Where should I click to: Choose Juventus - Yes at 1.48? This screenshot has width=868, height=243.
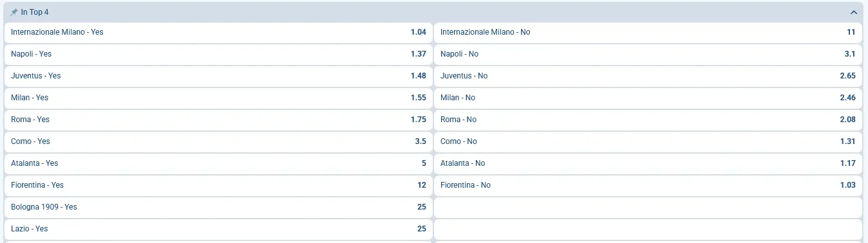tap(218, 76)
